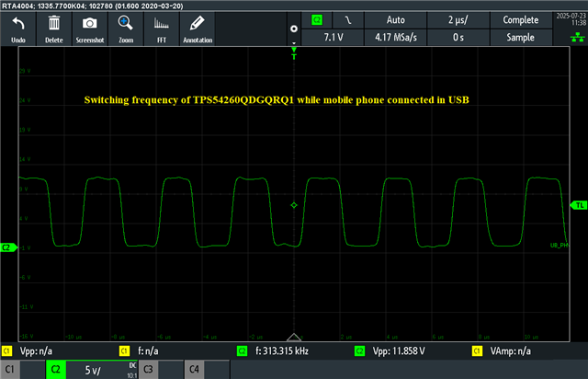The height and width of the screenshot is (379, 588).
Task: Change the falling edge trigger slope
Action: click(x=348, y=20)
